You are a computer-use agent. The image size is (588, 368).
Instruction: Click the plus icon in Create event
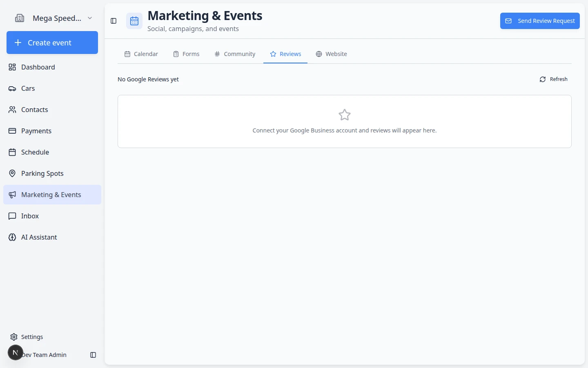tap(18, 43)
